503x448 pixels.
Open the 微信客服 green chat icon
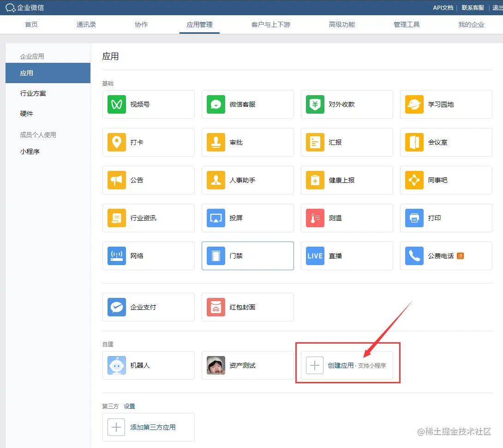click(216, 104)
